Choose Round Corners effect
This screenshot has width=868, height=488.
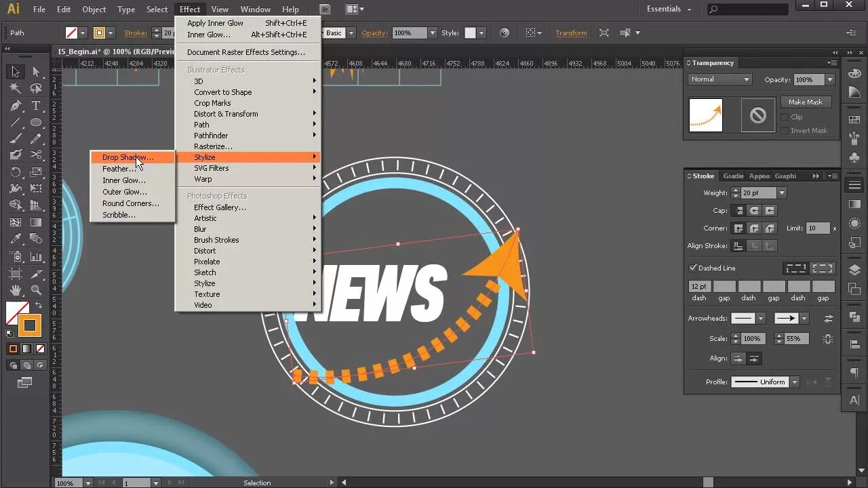pos(132,203)
